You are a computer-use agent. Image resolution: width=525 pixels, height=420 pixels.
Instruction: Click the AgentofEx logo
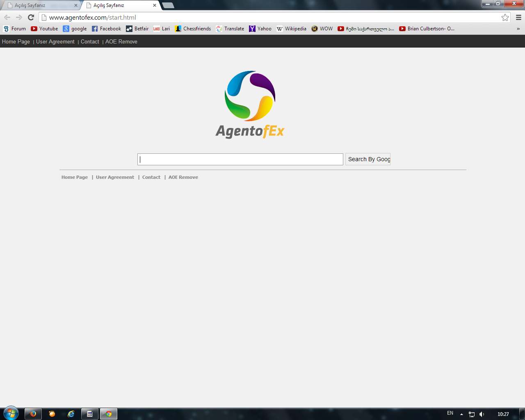tap(250, 105)
